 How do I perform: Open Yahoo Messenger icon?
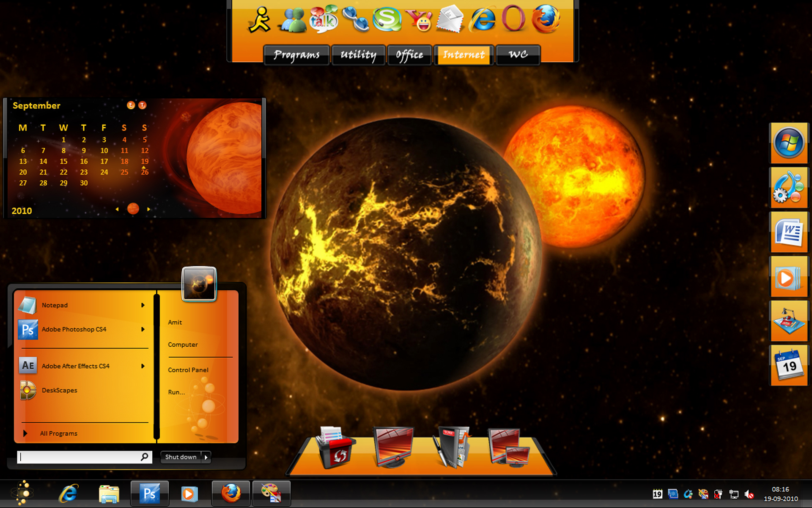tap(419, 20)
